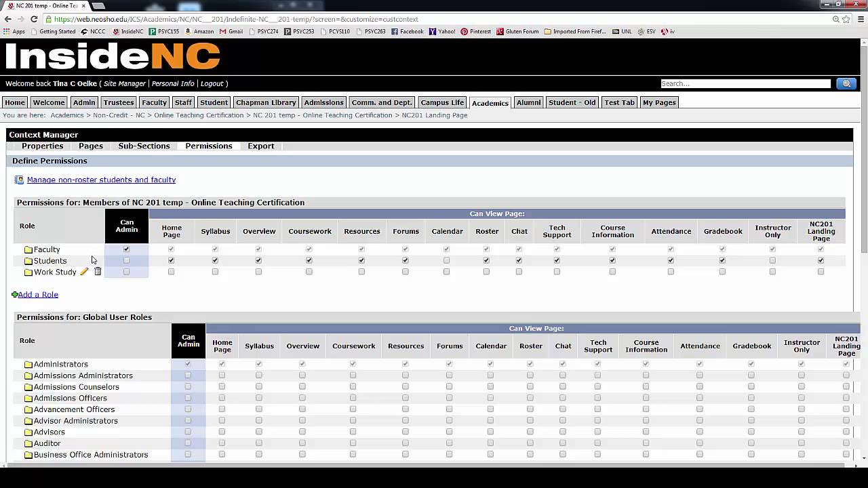The image size is (868, 488).
Task: Open the Yahoo! bookmark
Action: pos(442,31)
